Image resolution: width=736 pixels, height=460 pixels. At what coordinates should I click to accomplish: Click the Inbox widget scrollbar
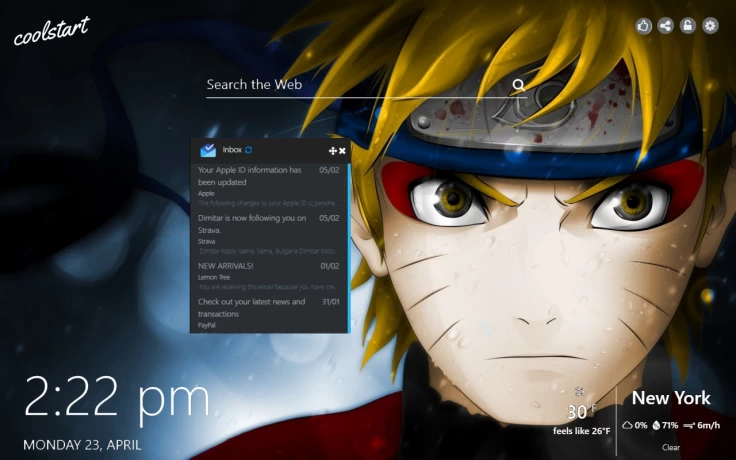point(349,248)
